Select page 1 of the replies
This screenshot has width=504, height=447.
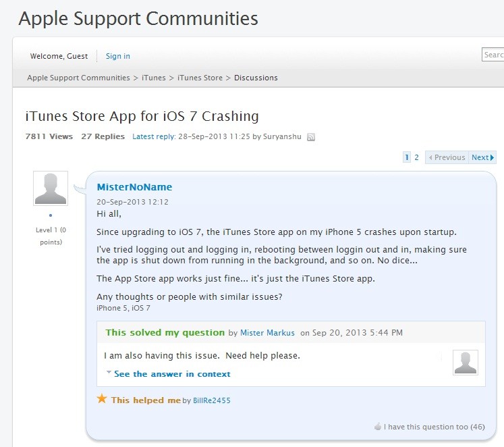point(407,157)
